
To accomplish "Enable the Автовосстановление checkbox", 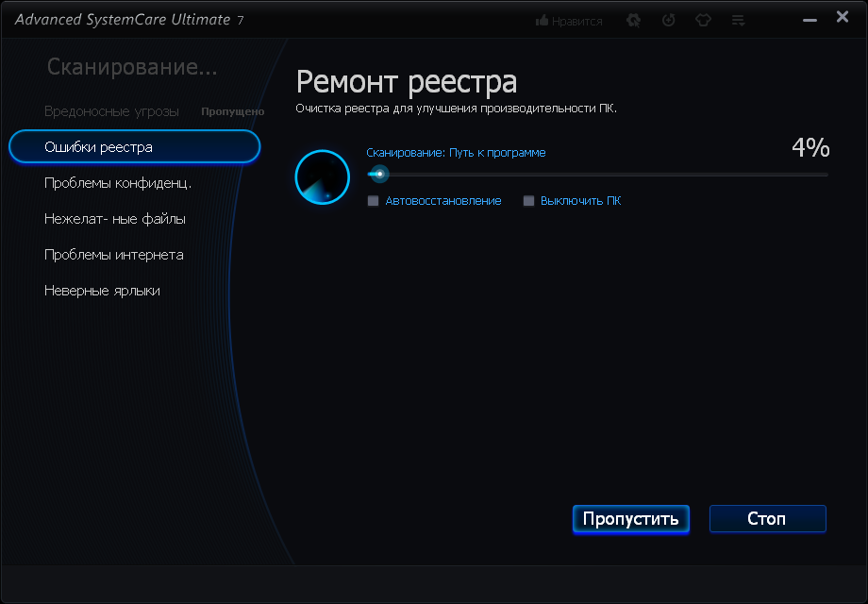I will click(373, 200).
